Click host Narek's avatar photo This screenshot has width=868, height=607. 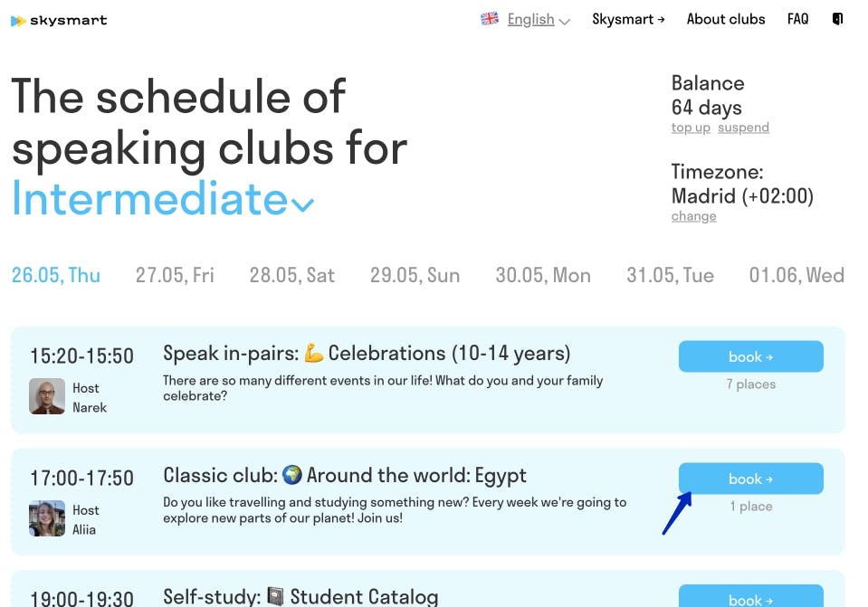(47, 396)
